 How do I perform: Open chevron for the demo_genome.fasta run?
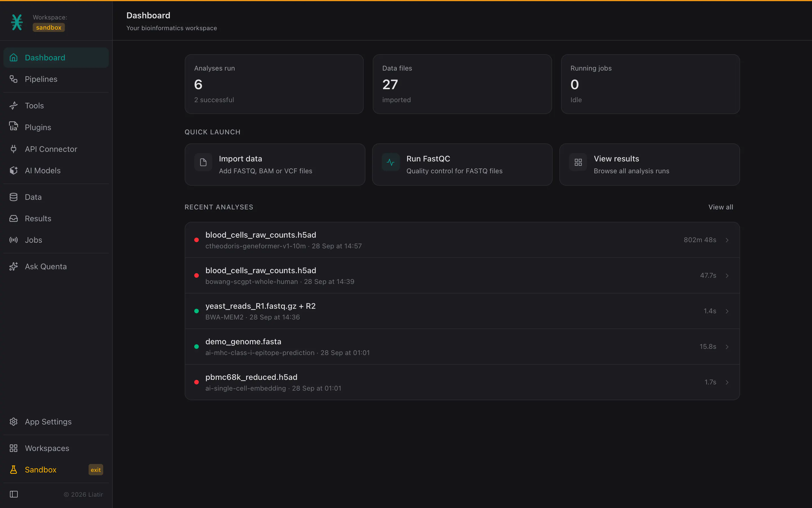tap(727, 347)
